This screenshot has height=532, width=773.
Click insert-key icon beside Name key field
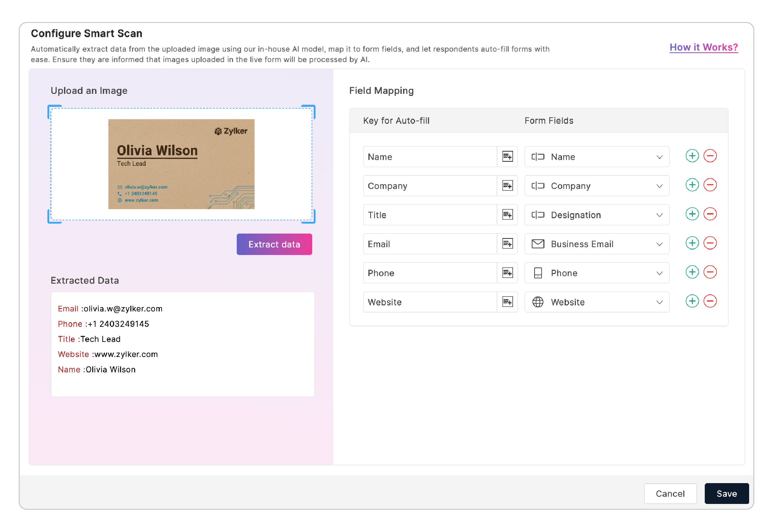coord(507,157)
